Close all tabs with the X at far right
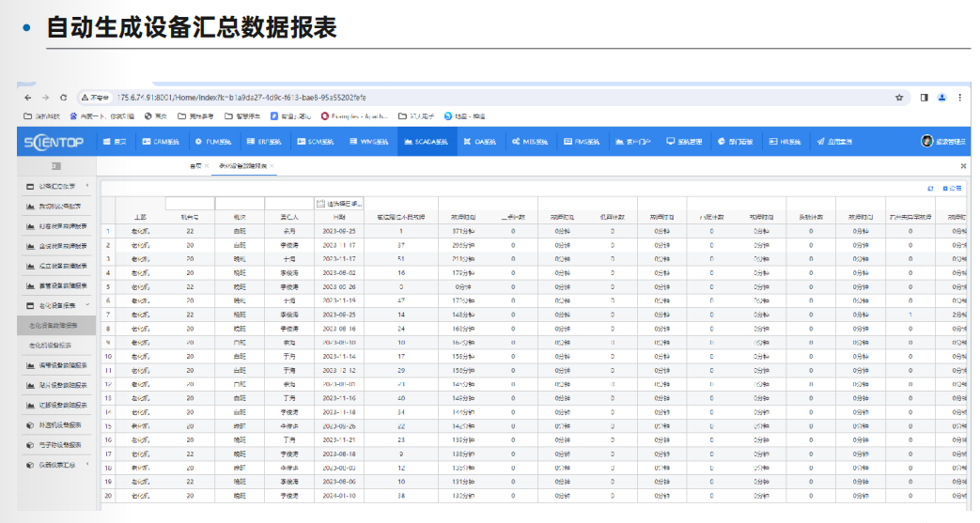This screenshot has height=523, width=980. coord(963,166)
